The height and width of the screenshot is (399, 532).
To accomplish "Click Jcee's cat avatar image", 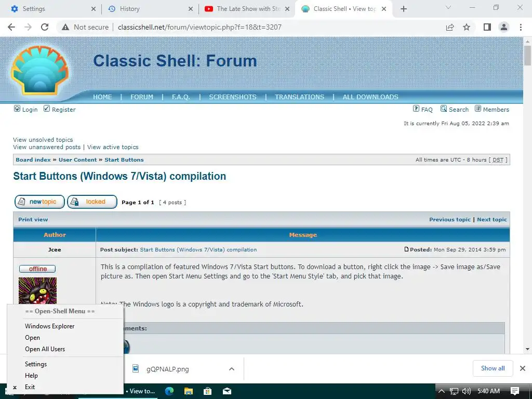I will 37,291.
